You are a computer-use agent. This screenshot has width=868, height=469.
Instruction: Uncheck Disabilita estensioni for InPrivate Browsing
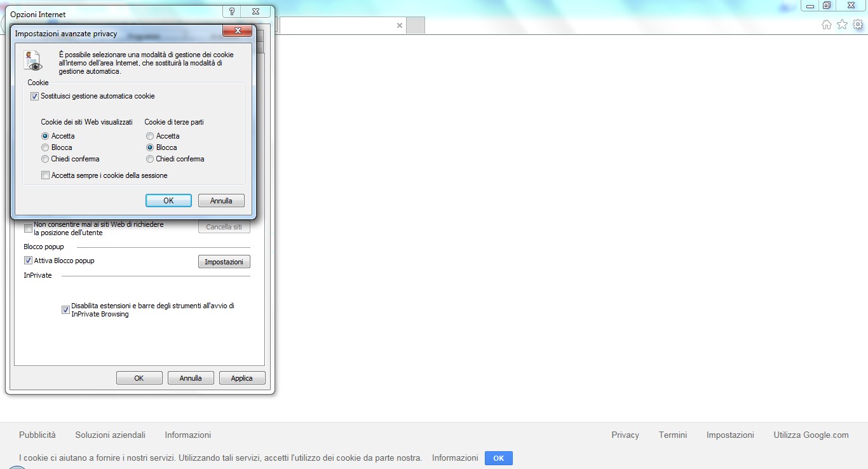click(x=65, y=309)
